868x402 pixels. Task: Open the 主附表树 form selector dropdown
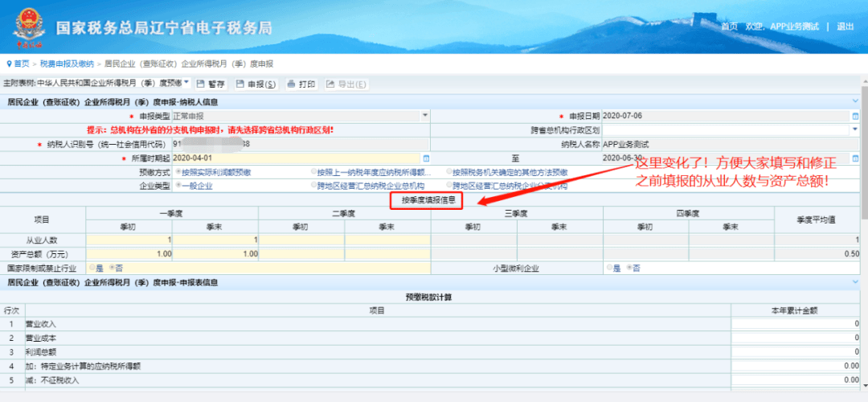[x=186, y=83]
